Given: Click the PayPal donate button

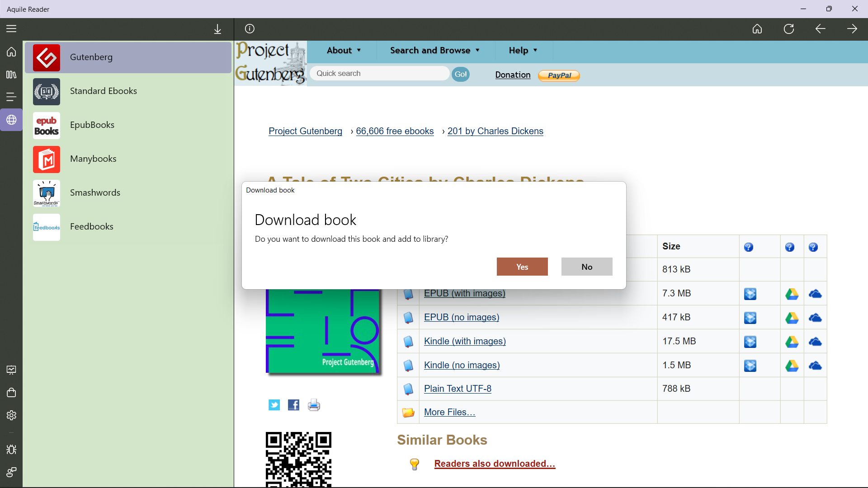Looking at the screenshot, I should (x=559, y=75).
